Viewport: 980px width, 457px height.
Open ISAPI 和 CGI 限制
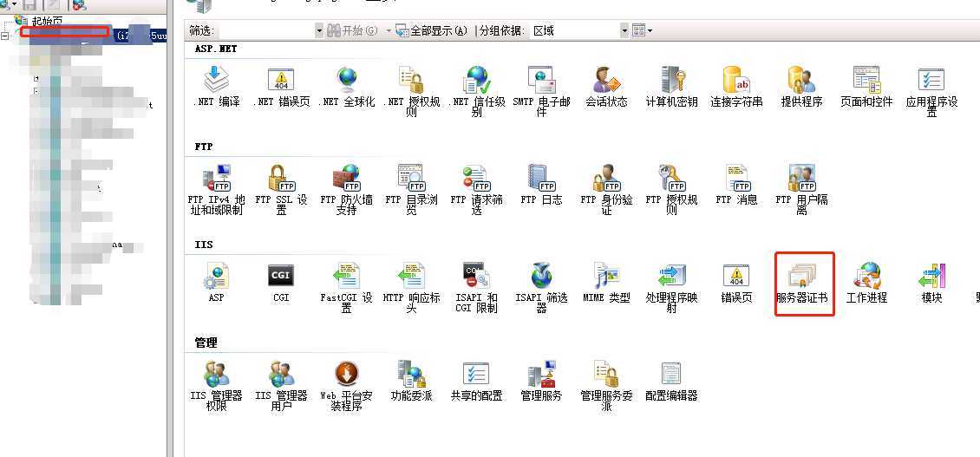[x=477, y=288]
